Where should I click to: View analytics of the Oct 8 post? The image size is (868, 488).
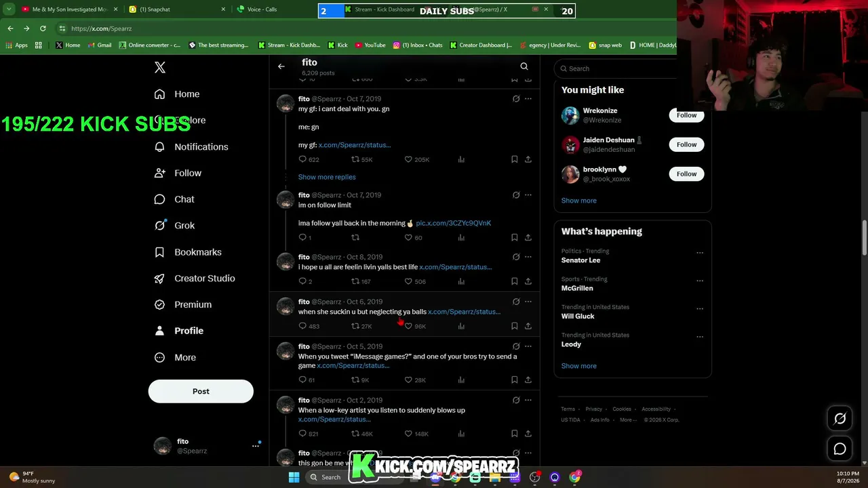coord(461,281)
